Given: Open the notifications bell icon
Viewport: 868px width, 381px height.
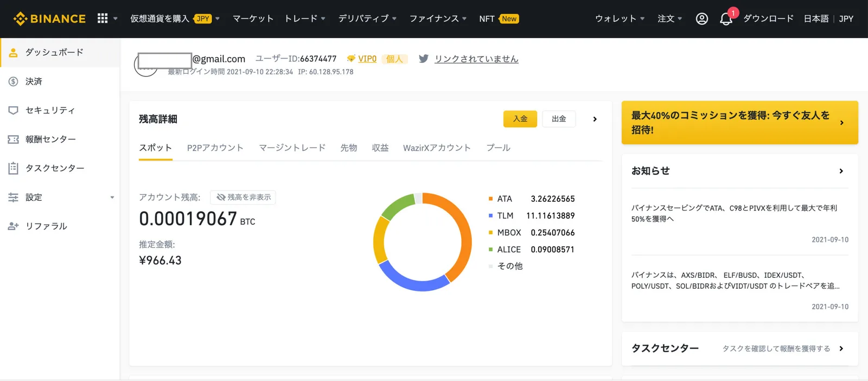Looking at the screenshot, I should coord(726,19).
